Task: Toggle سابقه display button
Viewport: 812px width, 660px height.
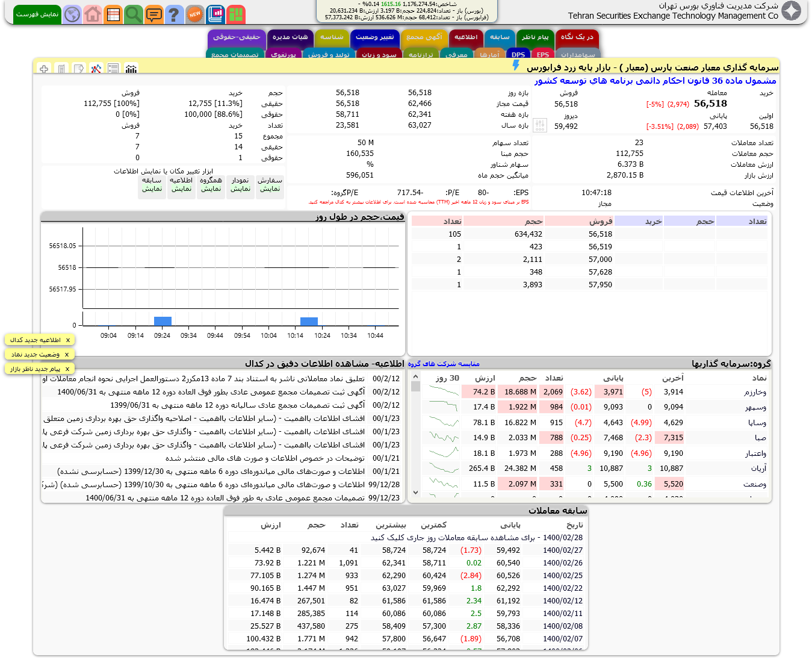Action: coord(152,187)
